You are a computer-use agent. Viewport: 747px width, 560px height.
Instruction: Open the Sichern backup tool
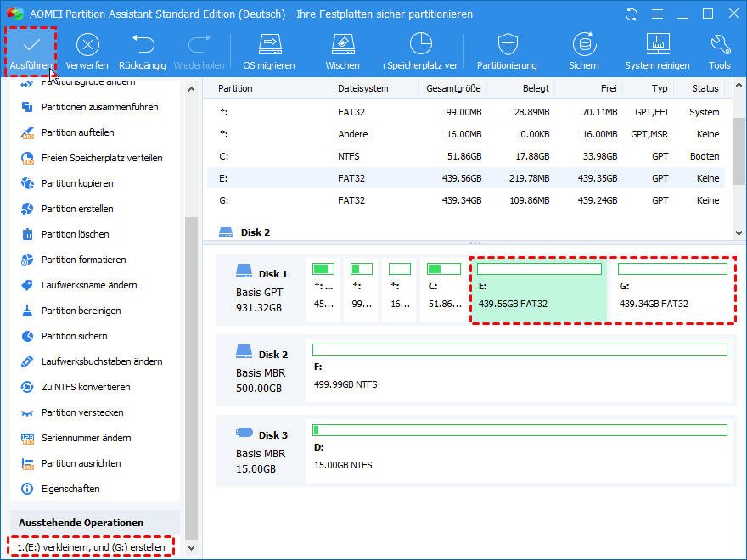(584, 52)
